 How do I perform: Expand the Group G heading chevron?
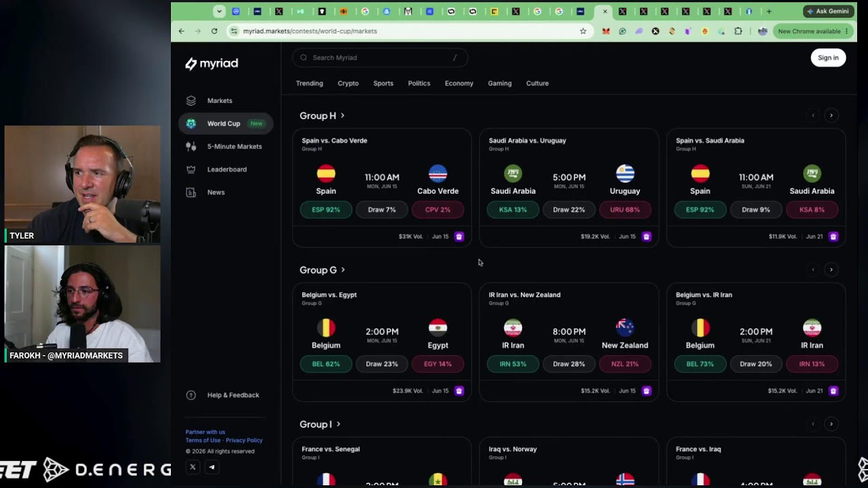coord(343,270)
